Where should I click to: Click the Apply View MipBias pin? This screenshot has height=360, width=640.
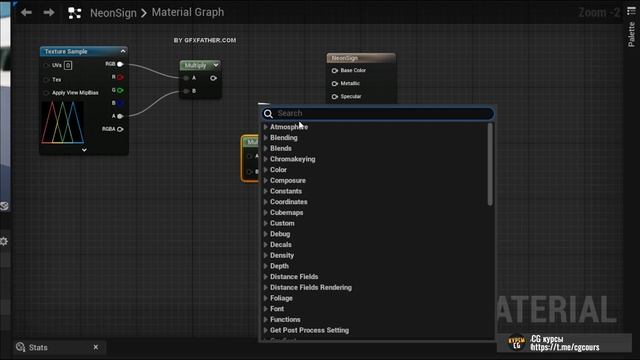(x=46, y=93)
